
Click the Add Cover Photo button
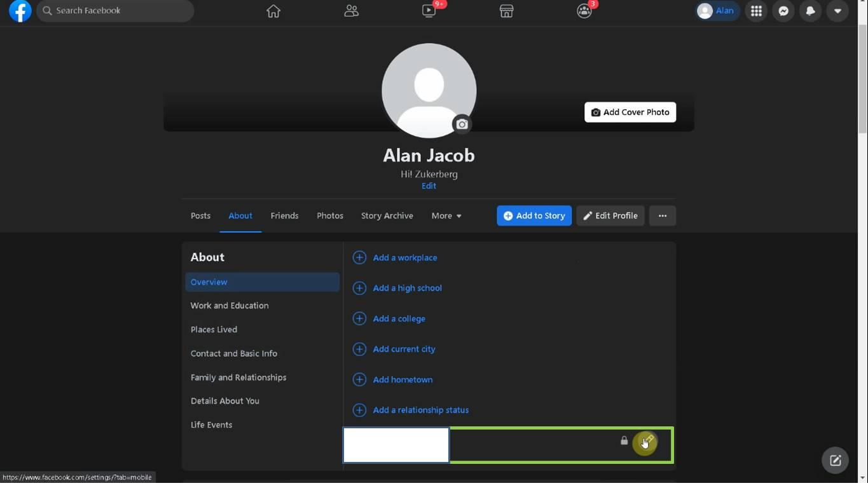point(630,112)
